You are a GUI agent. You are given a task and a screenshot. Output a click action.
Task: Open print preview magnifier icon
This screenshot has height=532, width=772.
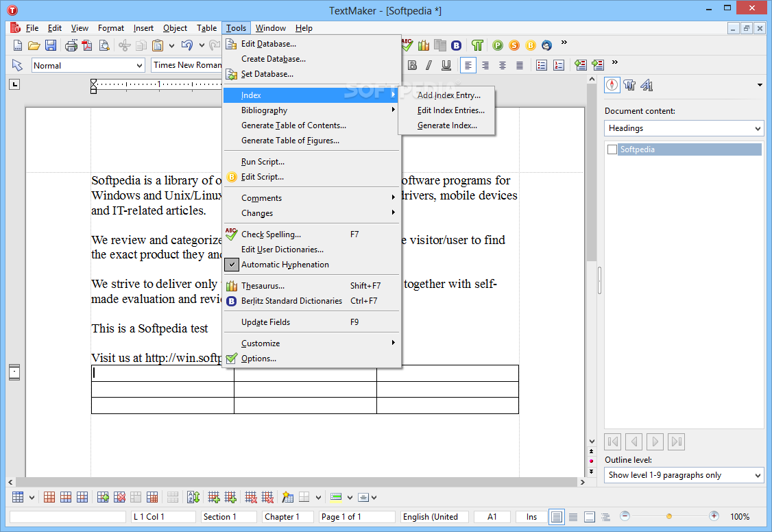click(x=104, y=46)
